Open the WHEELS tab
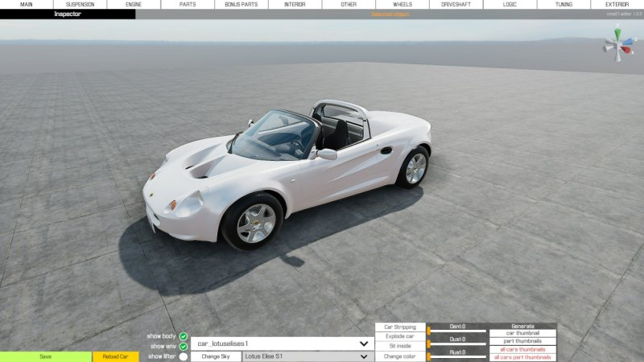The height and width of the screenshot is (362, 644). tap(402, 5)
